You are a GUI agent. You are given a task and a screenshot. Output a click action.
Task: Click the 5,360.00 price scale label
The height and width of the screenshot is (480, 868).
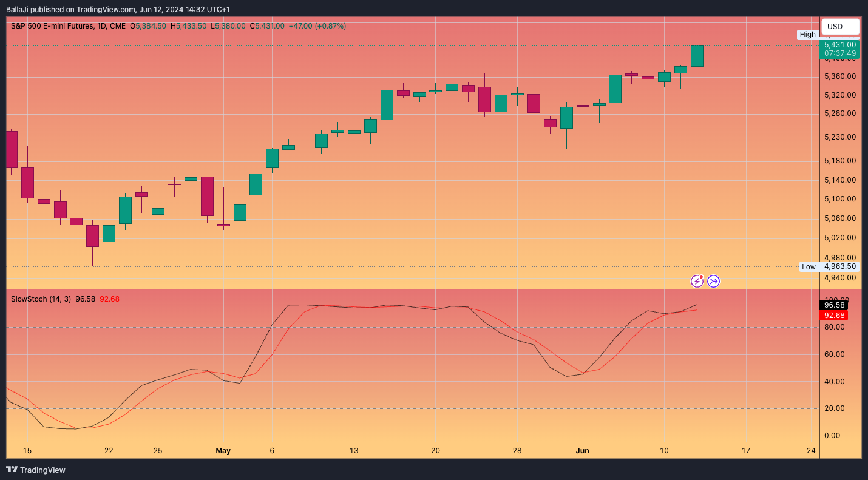click(840, 76)
